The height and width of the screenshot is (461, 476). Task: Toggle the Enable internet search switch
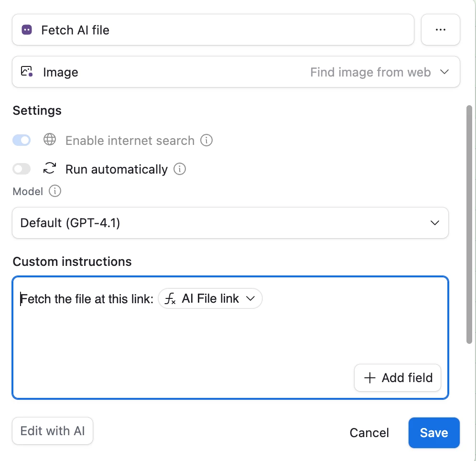pyautogui.click(x=22, y=140)
